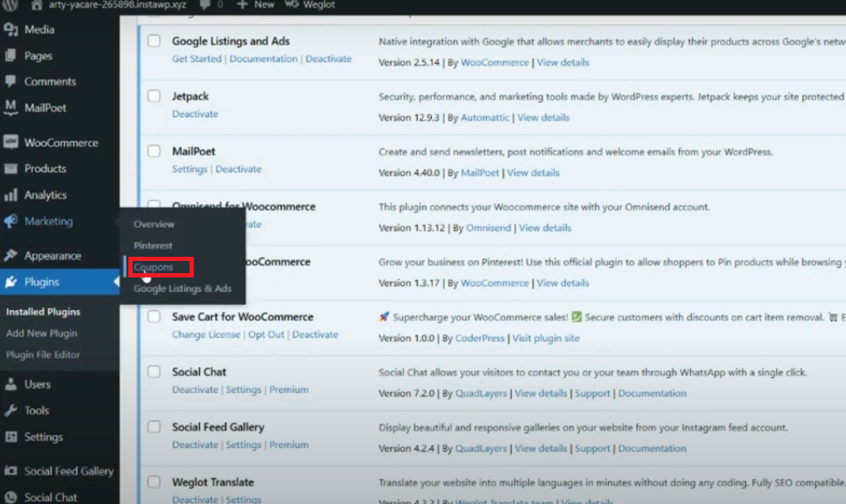Open Coupons in the Marketing flyout menu
846x504 pixels.
tap(153, 267)
